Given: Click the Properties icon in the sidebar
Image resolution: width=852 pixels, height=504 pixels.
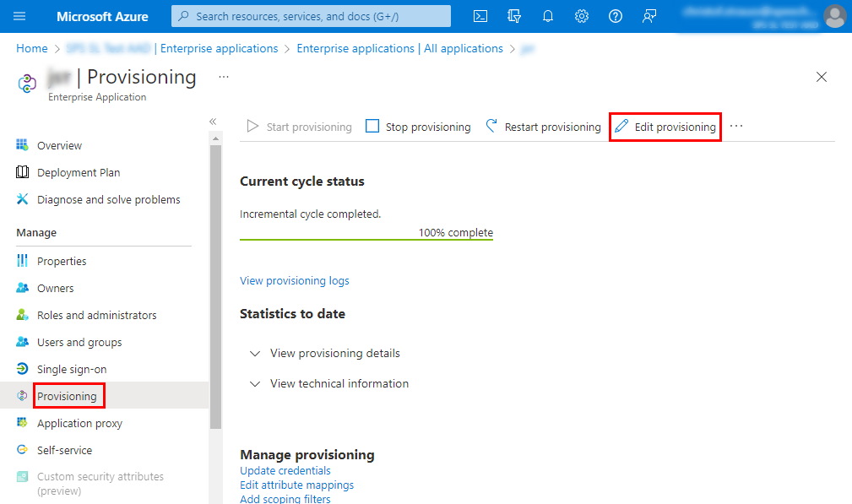Looking at the screenshot, I should click(22, 261).
